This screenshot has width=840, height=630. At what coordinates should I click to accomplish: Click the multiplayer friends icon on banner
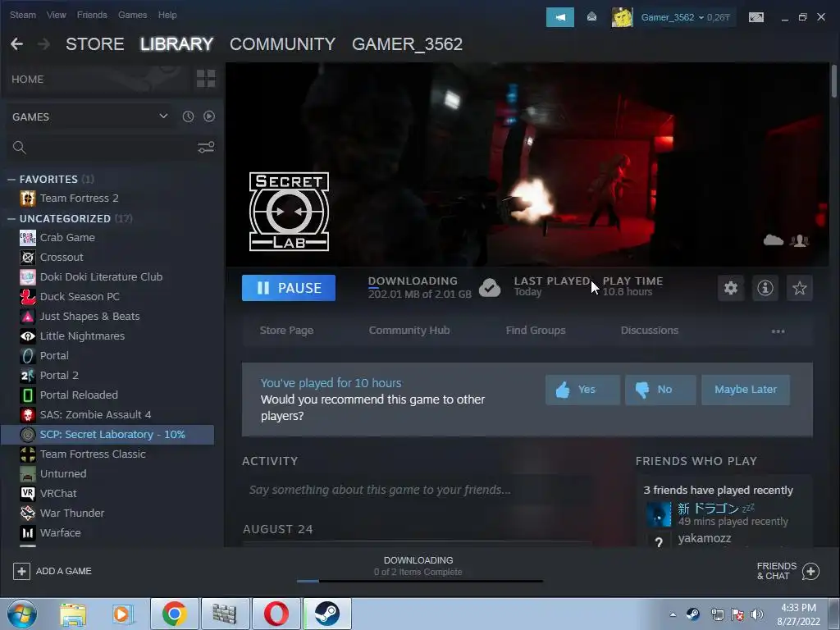[x=799, y=240]
